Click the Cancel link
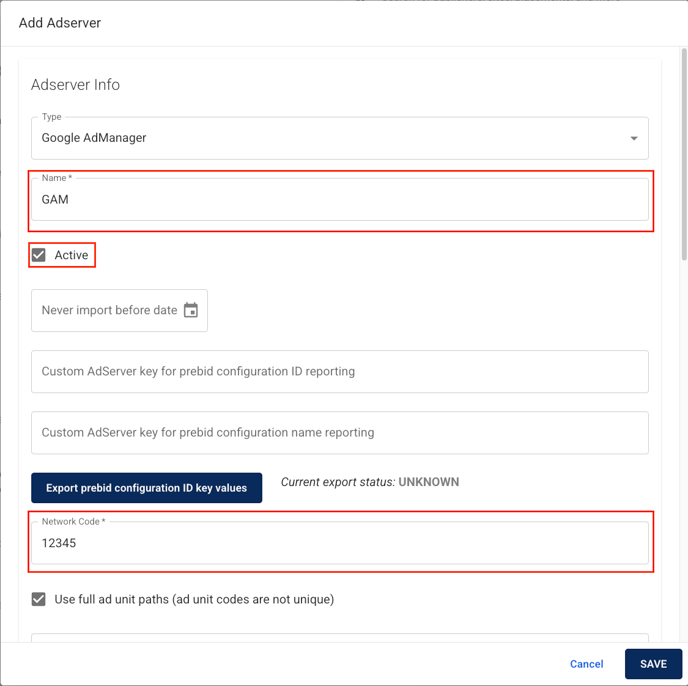The image size is (688, 686). tap(586, 664)
